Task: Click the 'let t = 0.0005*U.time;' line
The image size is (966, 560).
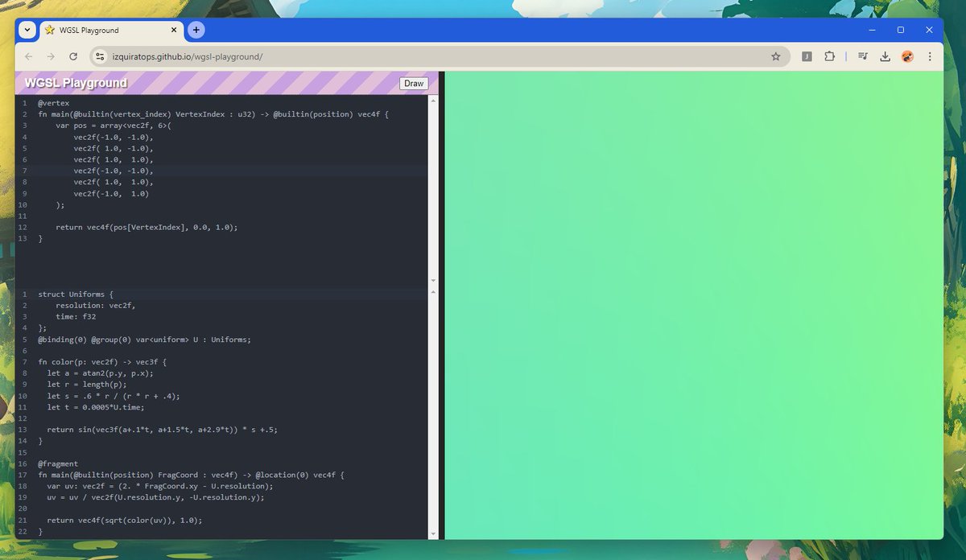Action: [95, 407]
